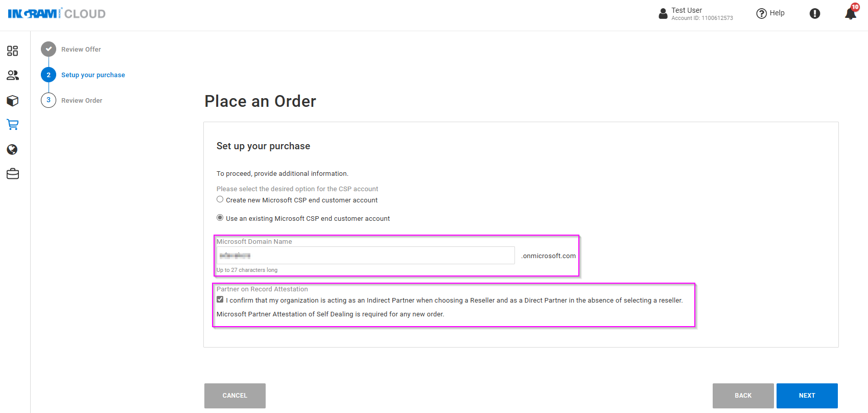868x413 pixels.
Task: Open the dashboard grid icon in sidebar
Action: click(13, 51)
